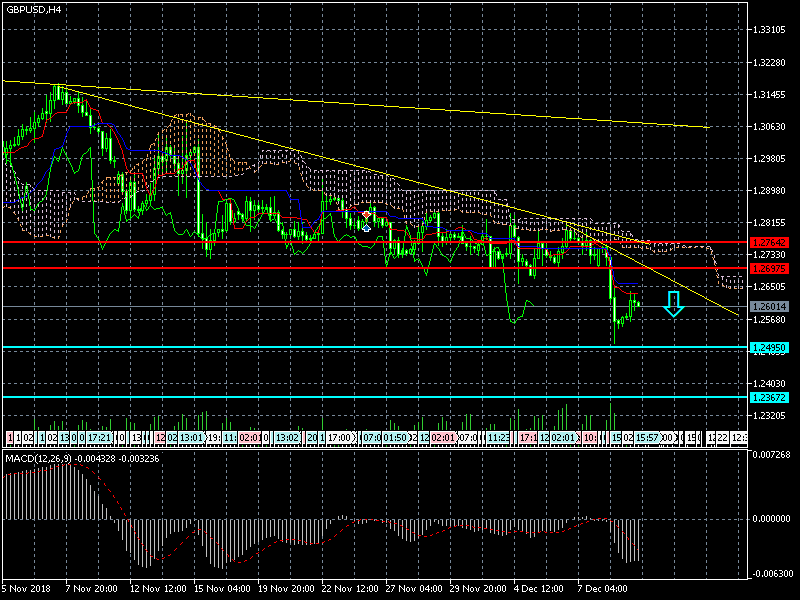This screenshot has width=800, height=600.
Task: Click the 17:21 event time marker
Action: 99,438
